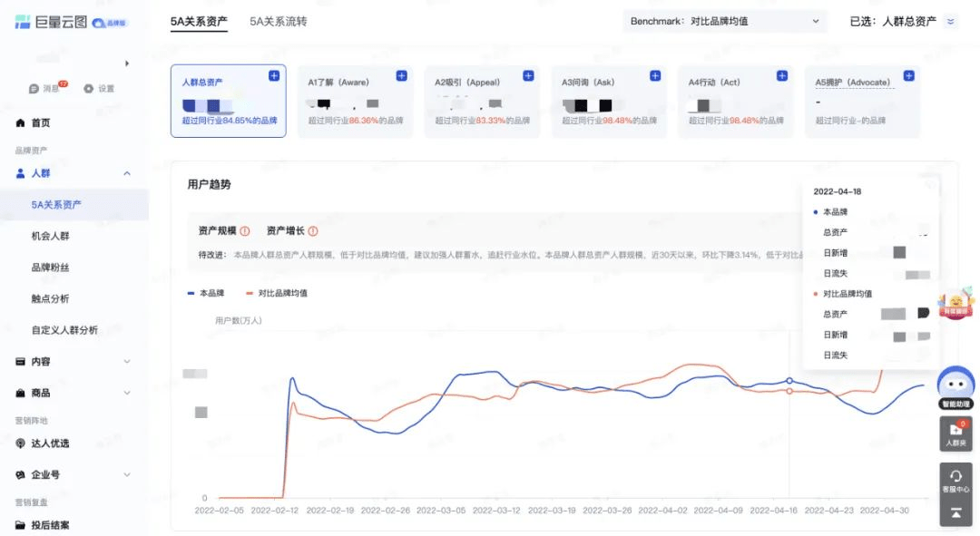Click the info icon beside 资产规模

[245, 231]
